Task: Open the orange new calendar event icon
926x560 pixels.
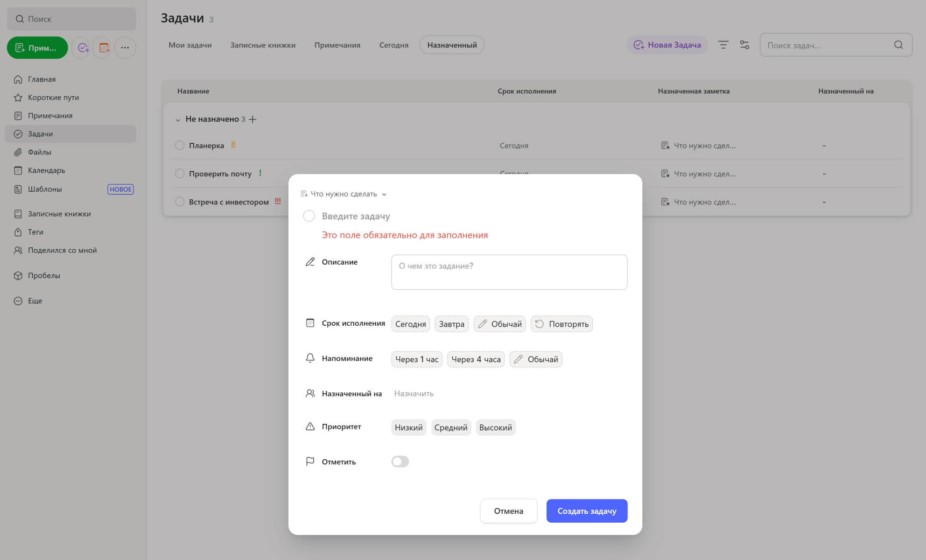Action: [x=102, y=47]
